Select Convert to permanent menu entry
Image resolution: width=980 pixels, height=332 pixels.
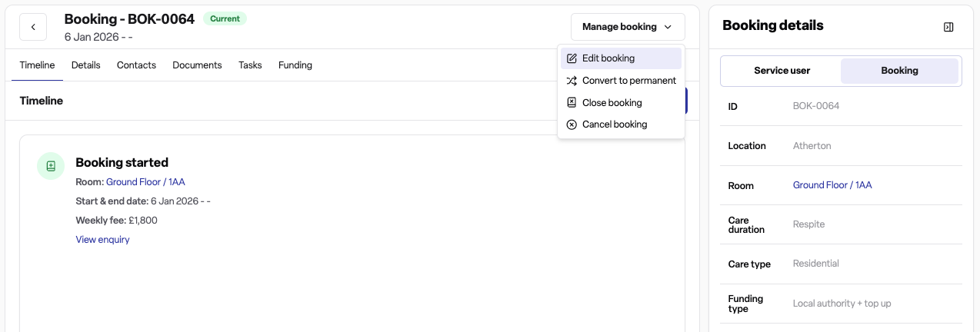[x=621, y=81]
